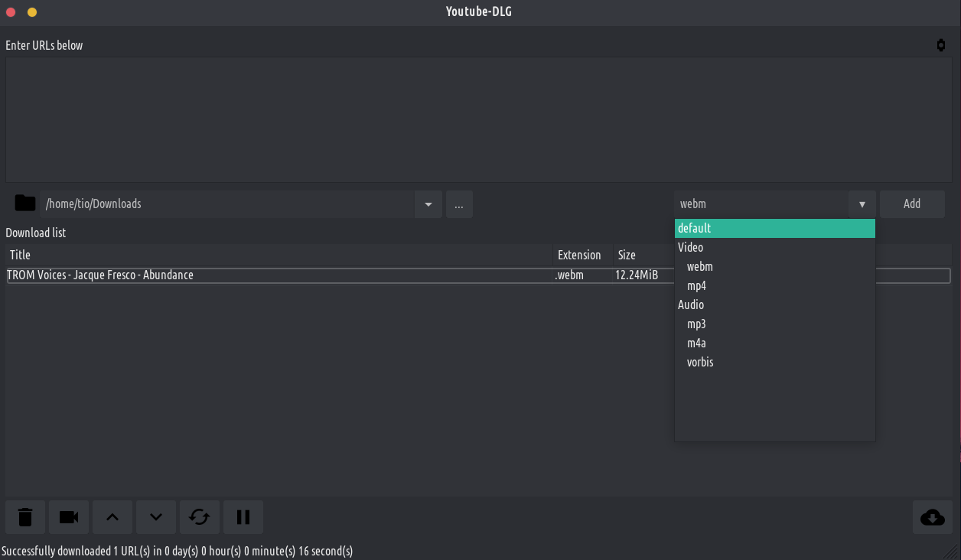Screen dimensions: 961x560
Task: Expand the download path dropdown
Action: pyautogui.click(x=428, y=204)
